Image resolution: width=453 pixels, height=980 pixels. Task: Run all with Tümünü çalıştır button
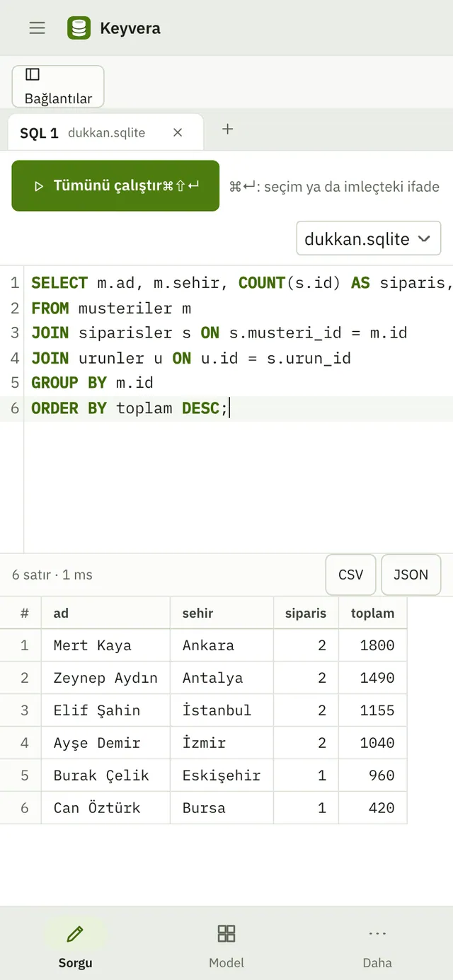pyautogui.click(x=115, y=185)
